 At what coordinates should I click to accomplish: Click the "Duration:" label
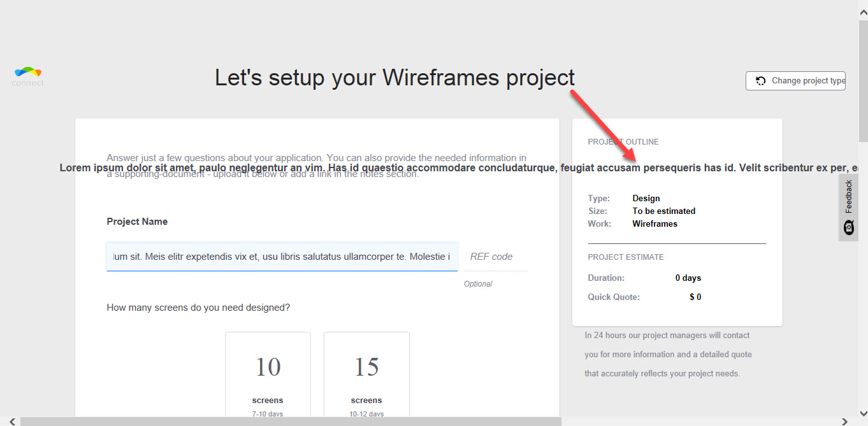[x=606, y=278]
